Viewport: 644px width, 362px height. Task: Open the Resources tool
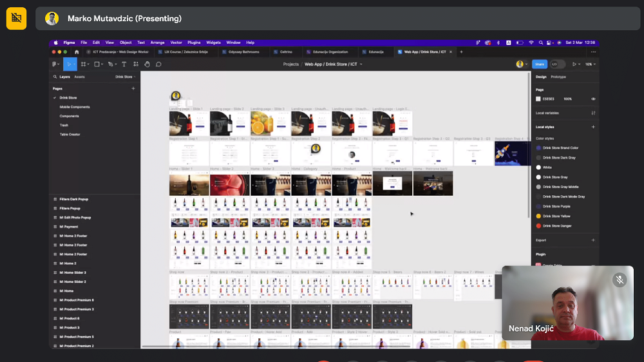(136, 64)
